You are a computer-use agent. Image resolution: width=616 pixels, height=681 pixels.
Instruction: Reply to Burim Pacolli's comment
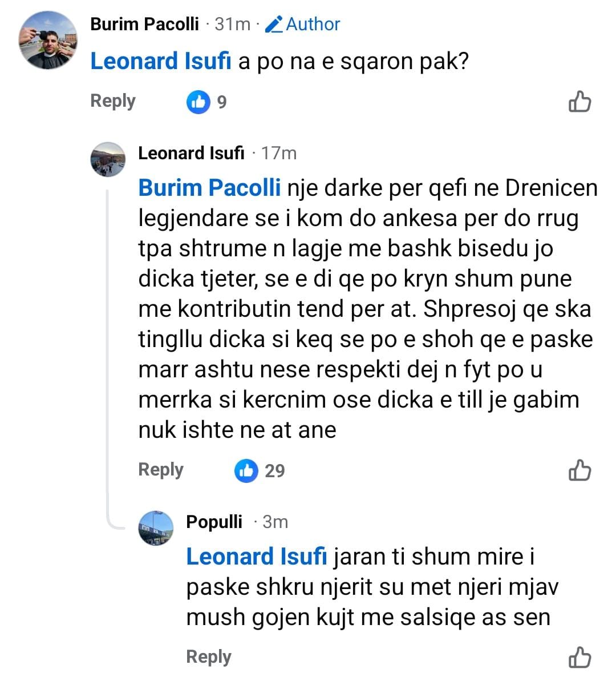coord(113,101)
